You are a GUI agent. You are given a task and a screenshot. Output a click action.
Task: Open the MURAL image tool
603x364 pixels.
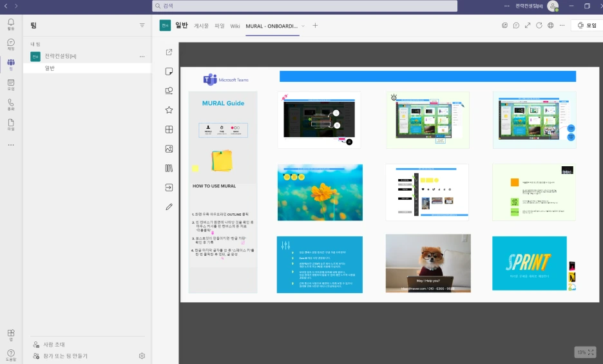pyautogui.click(x=169, y=149)
